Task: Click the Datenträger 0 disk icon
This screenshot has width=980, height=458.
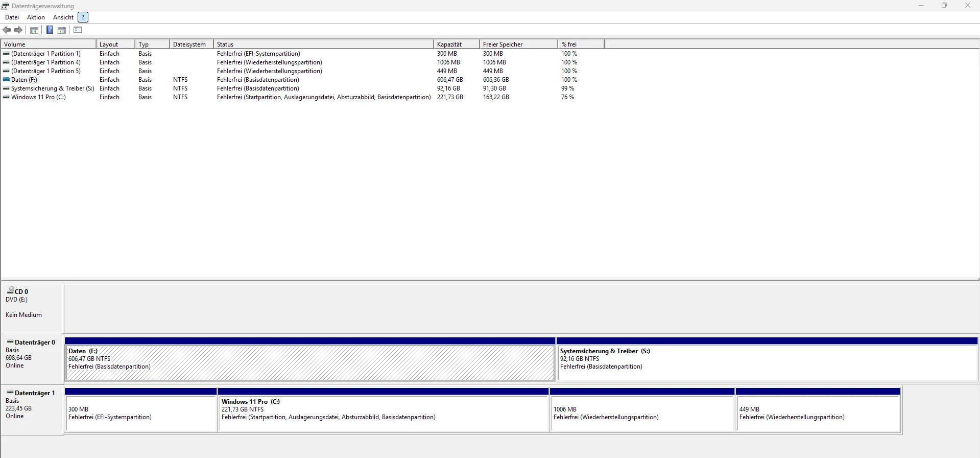Action: point(10,341)
